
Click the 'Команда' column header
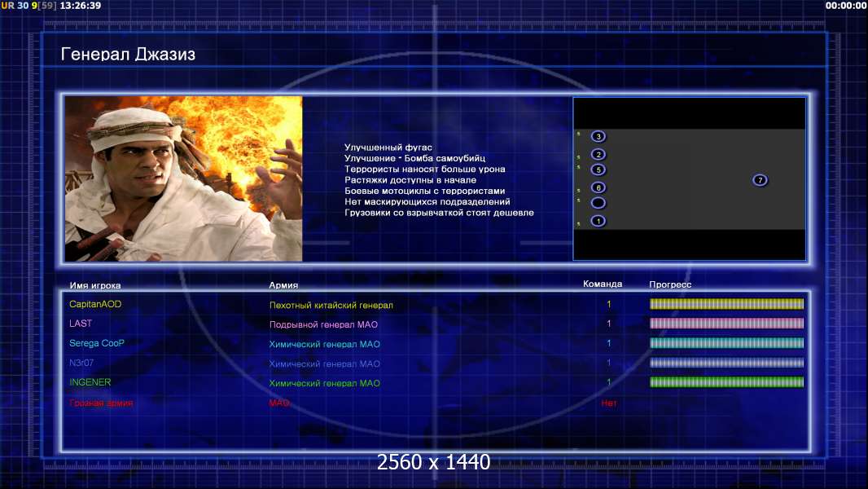(x=603, y=284)
